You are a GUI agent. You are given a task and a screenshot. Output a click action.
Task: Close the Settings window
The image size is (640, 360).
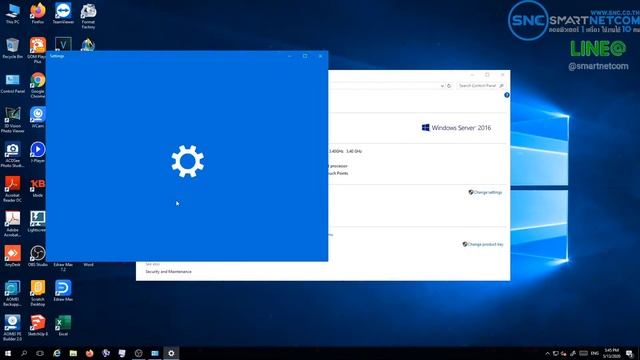(x=320, y=56)
